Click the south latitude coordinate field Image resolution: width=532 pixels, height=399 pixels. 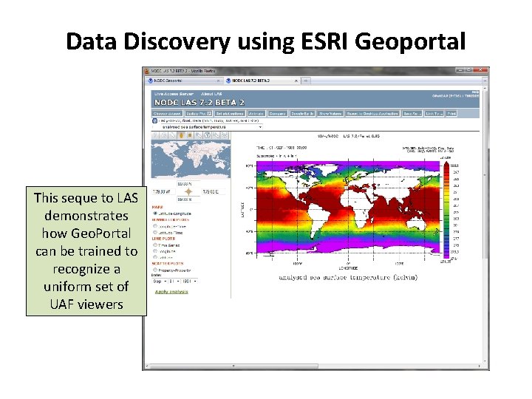pos(188,199)
